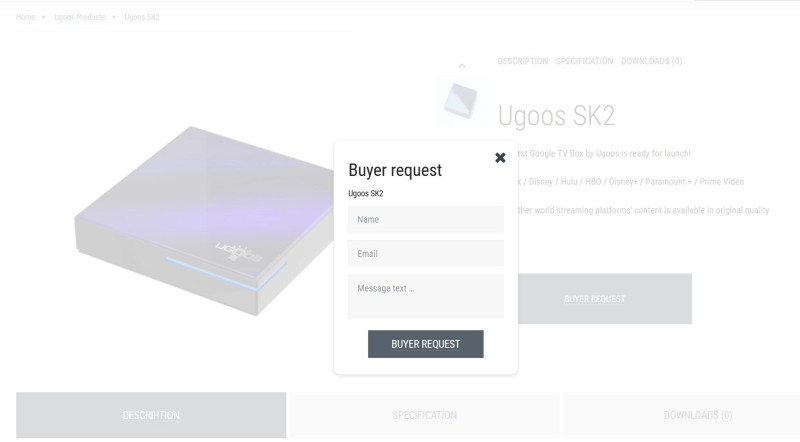Select the large DESCRIPTION tab
This screenshot has height=442, width=800.
pyautogui.click(x=151, y=415)
